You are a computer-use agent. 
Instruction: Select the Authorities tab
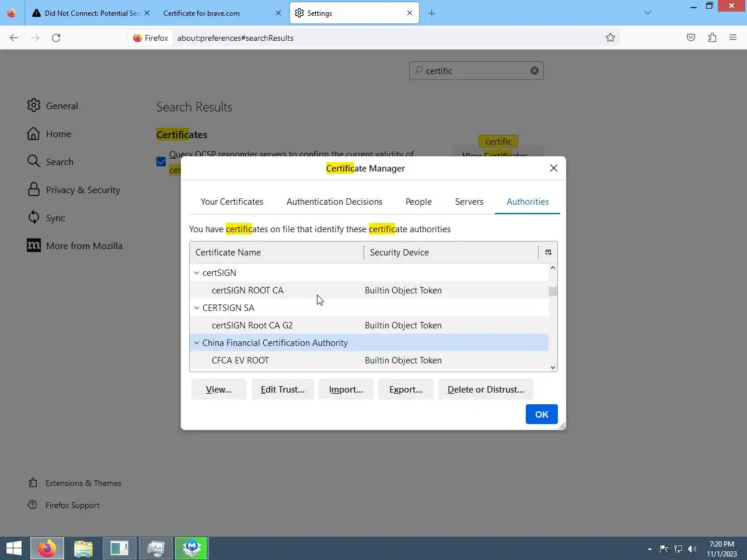click(x=528, y=201)
